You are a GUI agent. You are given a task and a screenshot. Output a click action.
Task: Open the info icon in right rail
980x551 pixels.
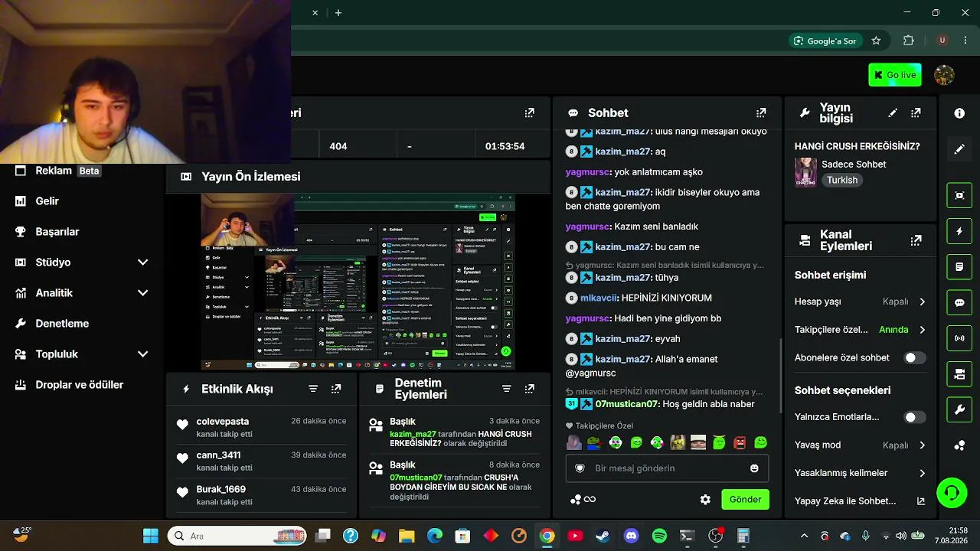tap(959, 112)
